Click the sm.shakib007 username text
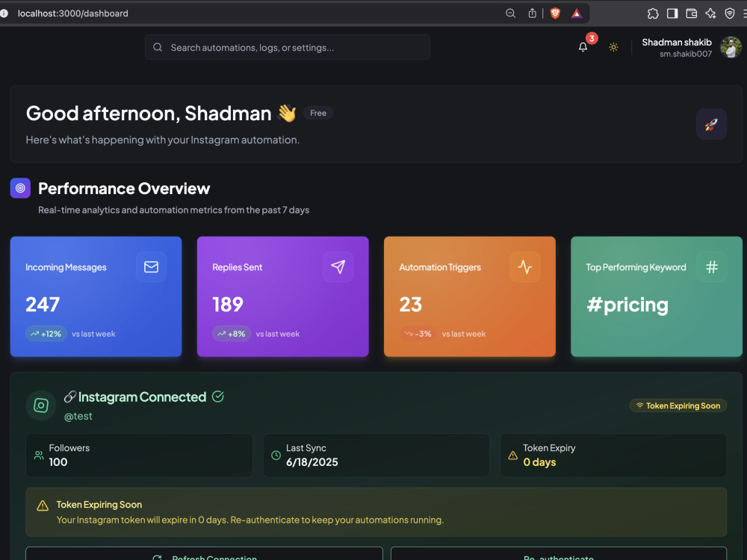The height and width of the screenshot is (560, 747). [x=686, y=54]
